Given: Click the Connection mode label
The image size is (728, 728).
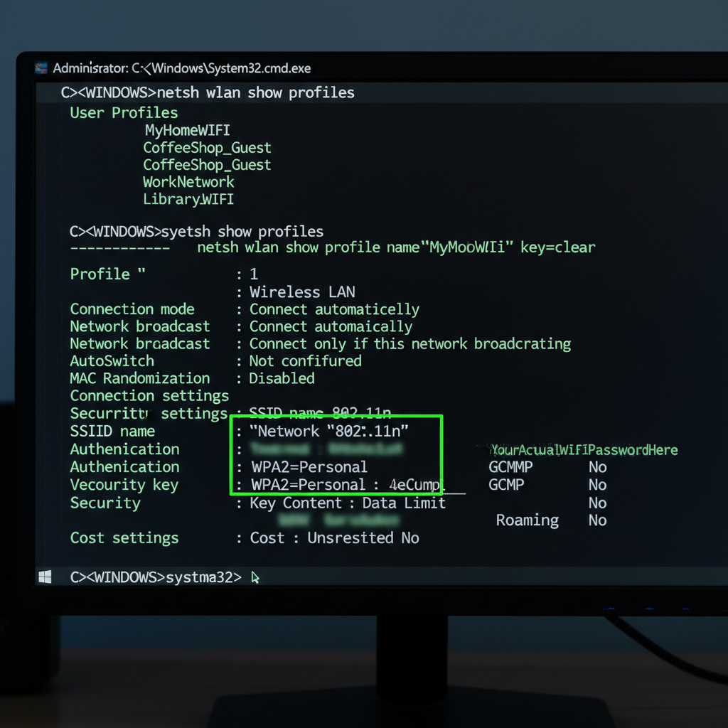Looking at the screenshot, I should 132,309.
